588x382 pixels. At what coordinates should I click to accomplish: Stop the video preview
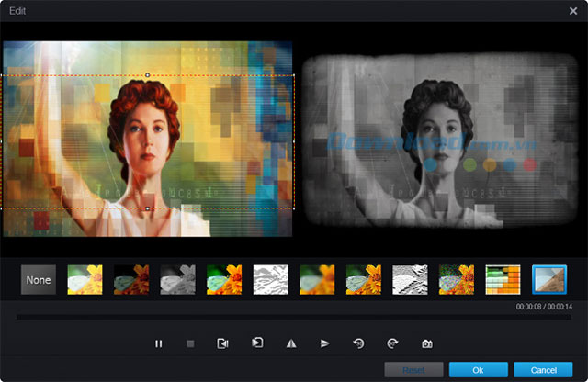click(x=190, y=343)
